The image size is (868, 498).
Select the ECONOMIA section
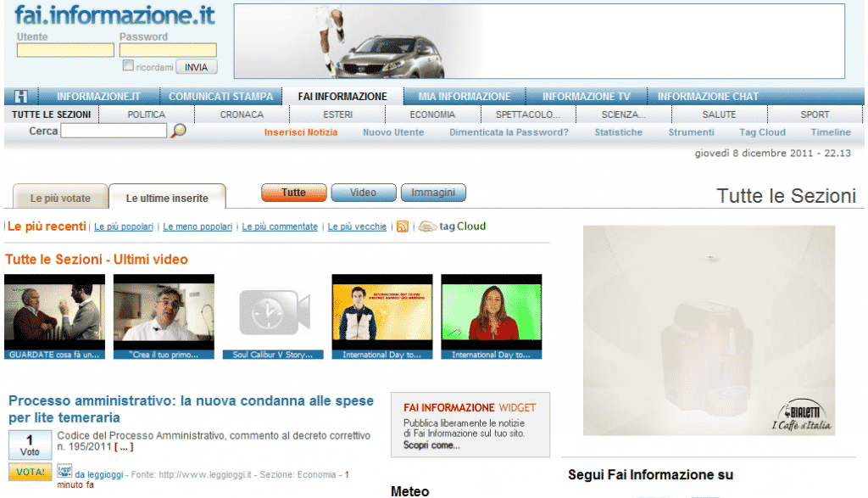[x=432, y=115]
